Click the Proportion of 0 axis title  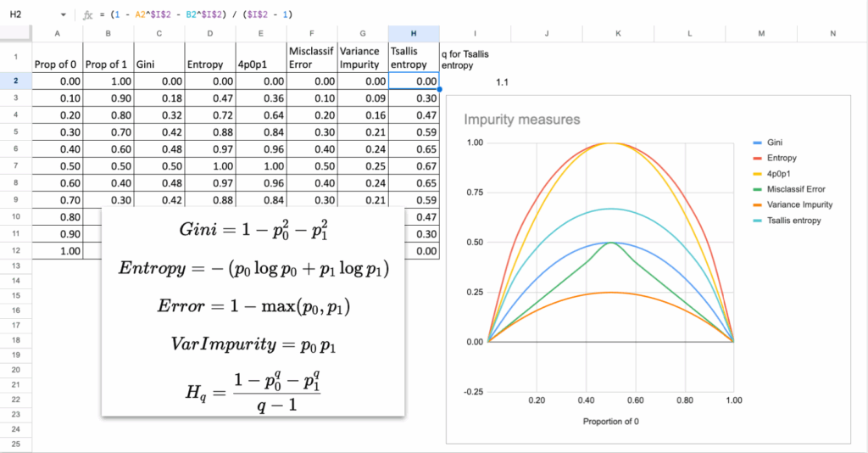615,421
